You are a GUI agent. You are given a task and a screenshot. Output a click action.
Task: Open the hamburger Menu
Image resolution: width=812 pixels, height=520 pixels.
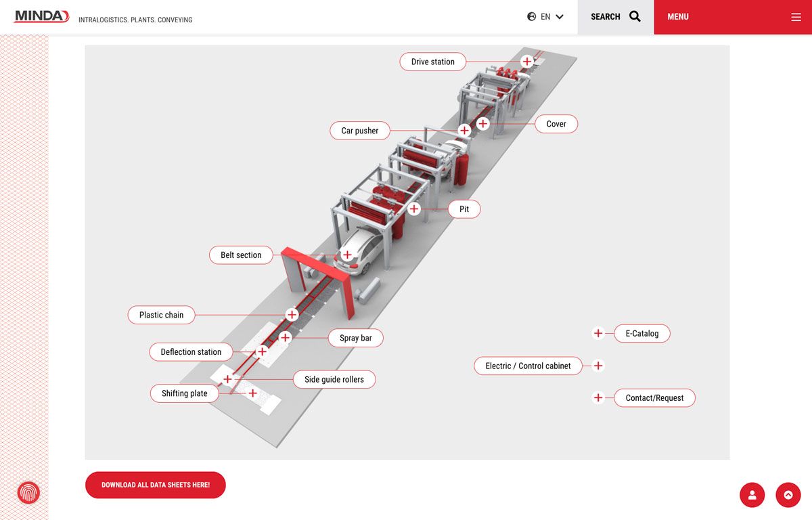[x=796, y=17]
